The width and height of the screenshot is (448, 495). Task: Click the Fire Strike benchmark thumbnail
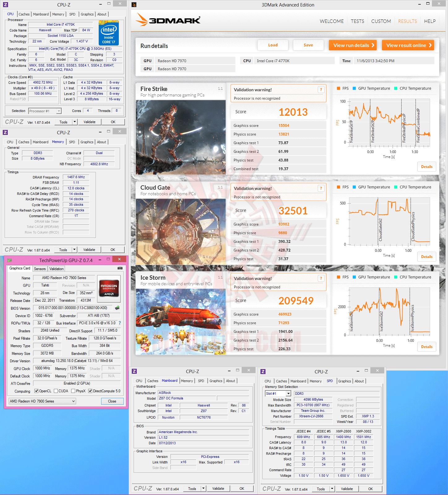[181, 137]
